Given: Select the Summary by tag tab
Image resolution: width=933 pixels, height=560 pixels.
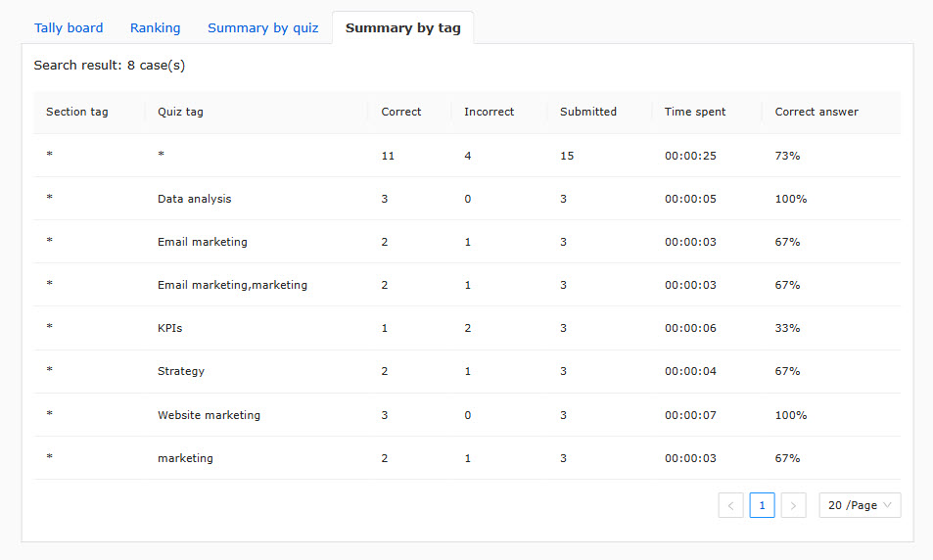Looking at the screenshot, I should coord(402,28).
